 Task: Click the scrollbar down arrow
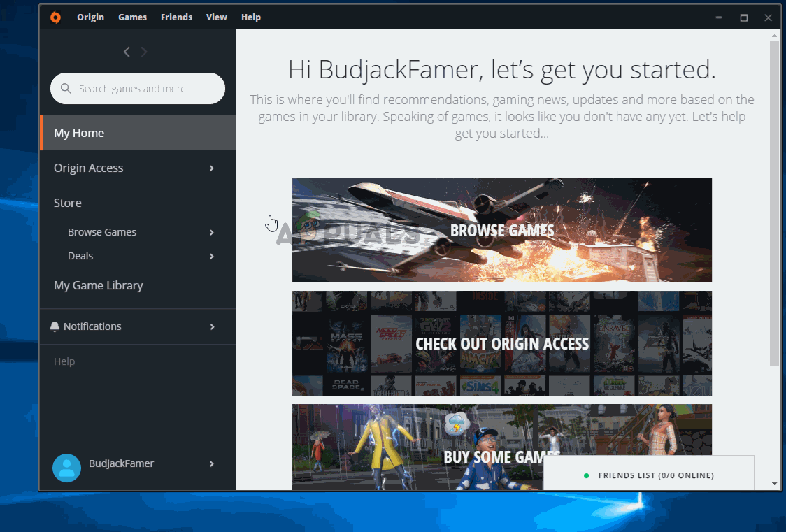(775, 484)
